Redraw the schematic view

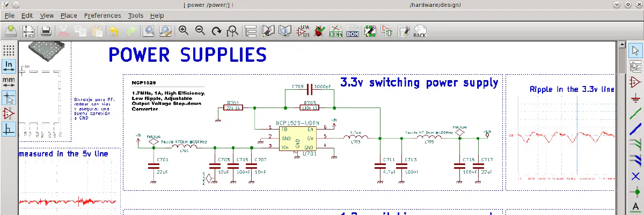click(x=216, y=31)
